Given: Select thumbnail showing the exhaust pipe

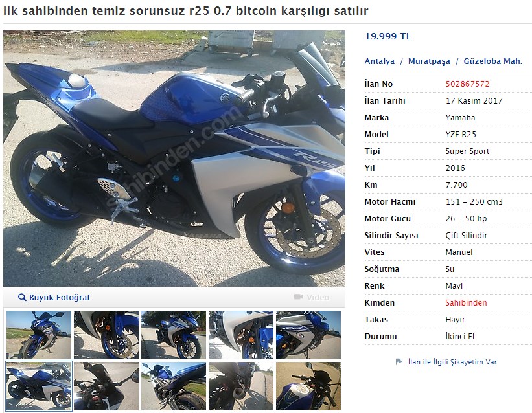Looking at the screenshot, I should pyautogui.click(x=241, y=386).
